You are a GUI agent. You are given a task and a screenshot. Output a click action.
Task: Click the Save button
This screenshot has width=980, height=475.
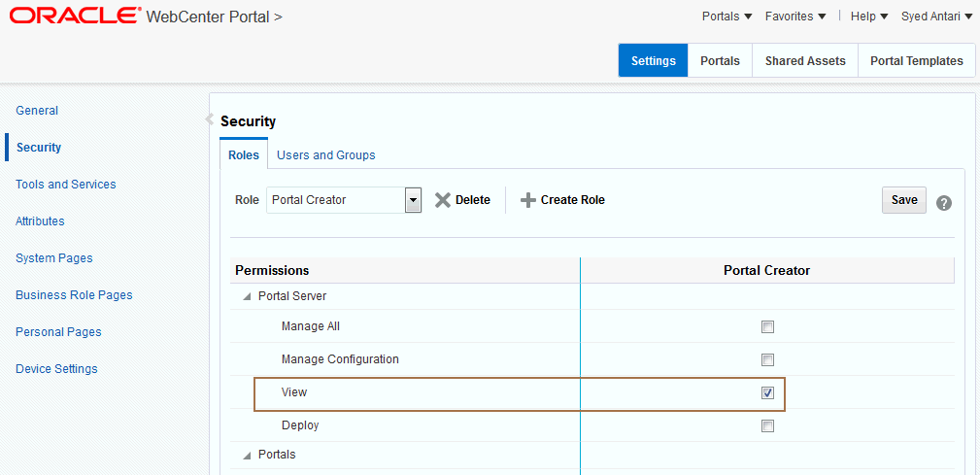(x=903, y=200)
